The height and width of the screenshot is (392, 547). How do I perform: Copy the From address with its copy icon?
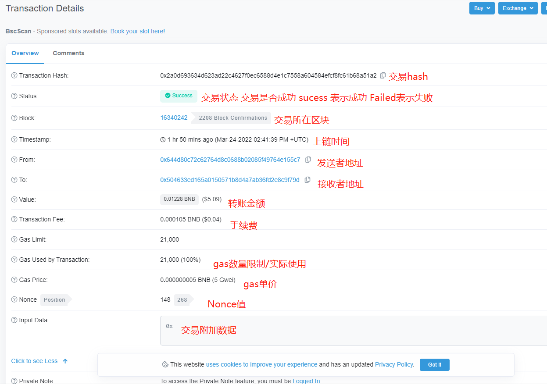click(x=308, y=160)
